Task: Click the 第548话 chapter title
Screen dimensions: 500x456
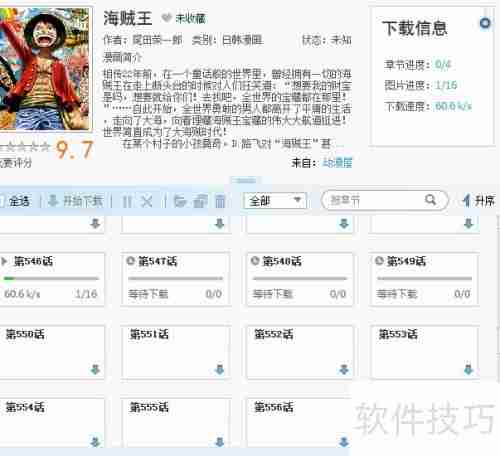Action: click(x=282, y=261)
